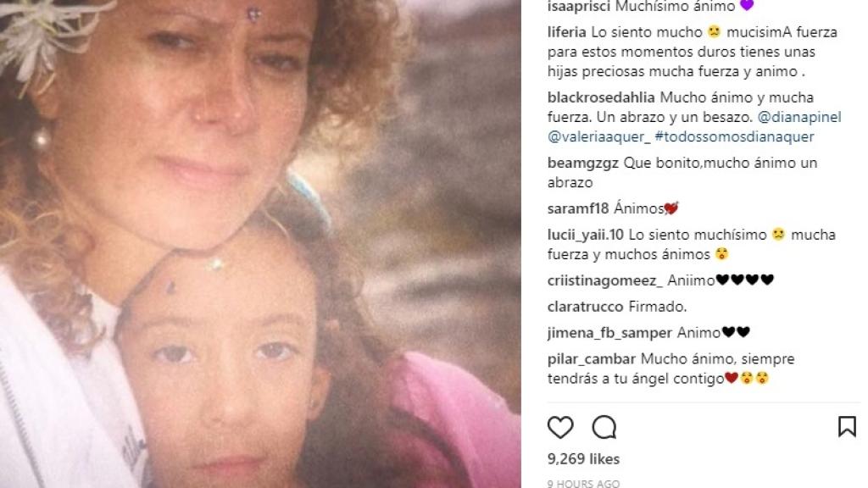Follow the @dianapinel mention link
This screenshot has width=868, height=488.
(798, 117)
